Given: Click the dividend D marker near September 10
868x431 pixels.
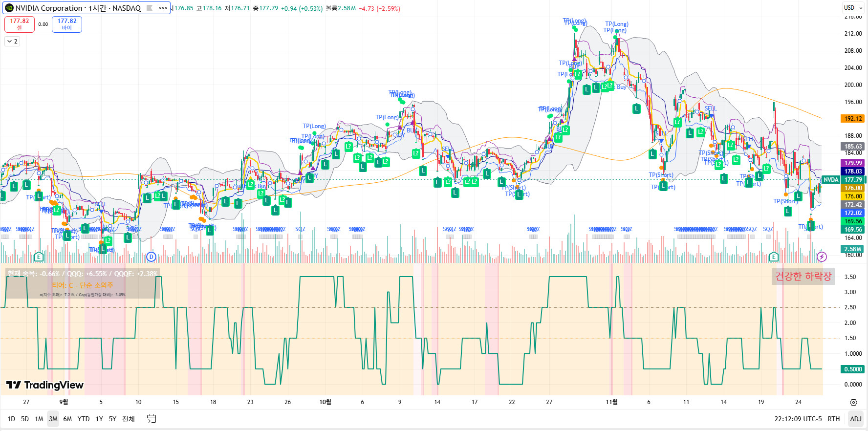Looking at the screenshot, I should pos(151,257).
